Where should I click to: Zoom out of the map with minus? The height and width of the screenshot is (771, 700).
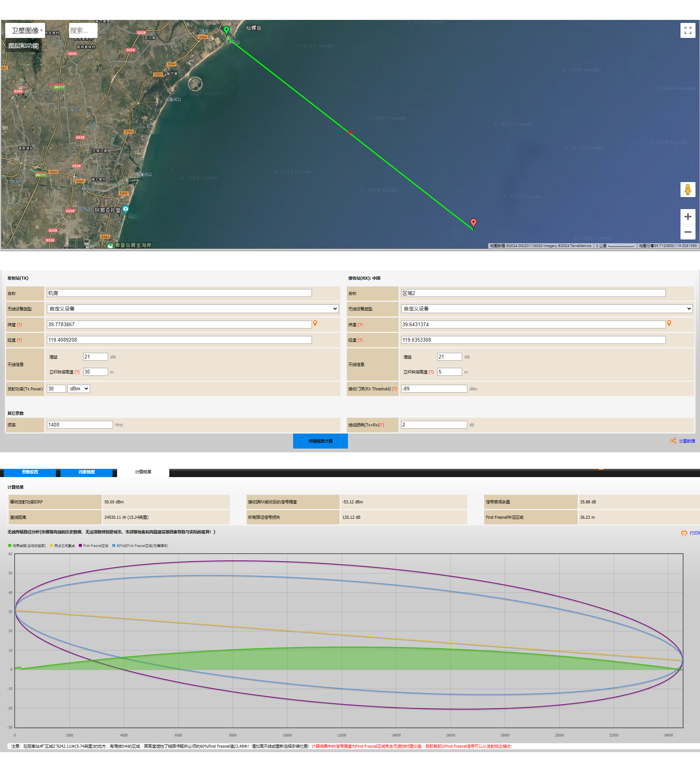[687, 232]
